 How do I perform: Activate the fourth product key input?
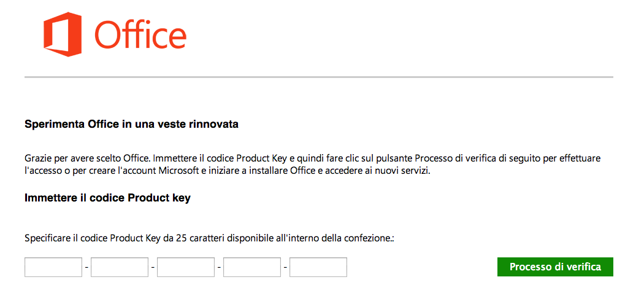[x=252, y=267]
